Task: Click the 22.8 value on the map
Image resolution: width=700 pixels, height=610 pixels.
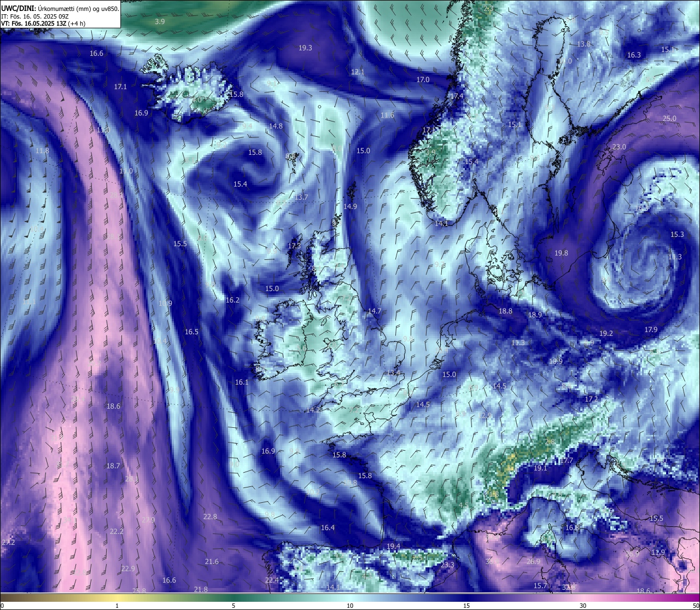Action: 210,517
